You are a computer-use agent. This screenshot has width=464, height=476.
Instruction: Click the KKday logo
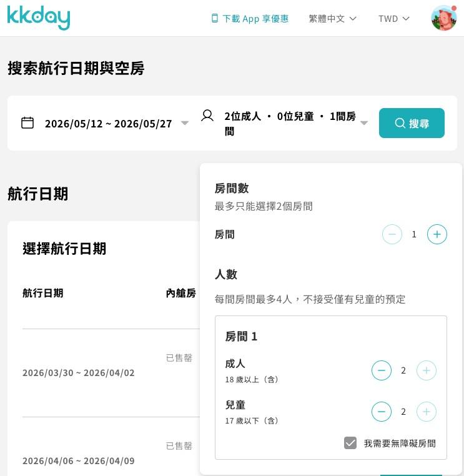(39, 18)
